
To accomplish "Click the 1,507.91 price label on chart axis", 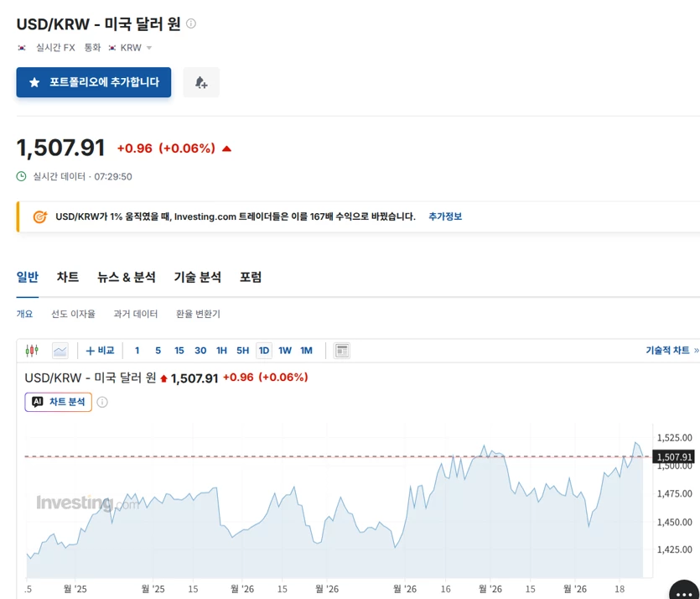I will [674, 457].
